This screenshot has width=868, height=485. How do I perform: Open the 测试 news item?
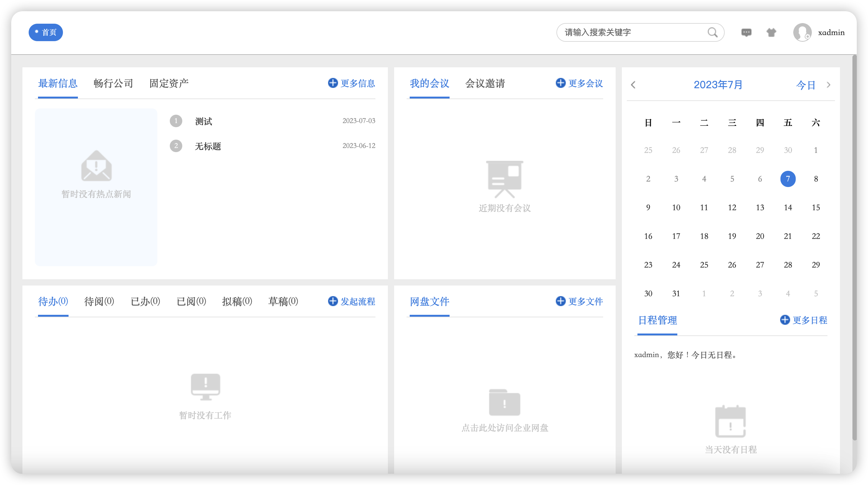coord(203,121)
